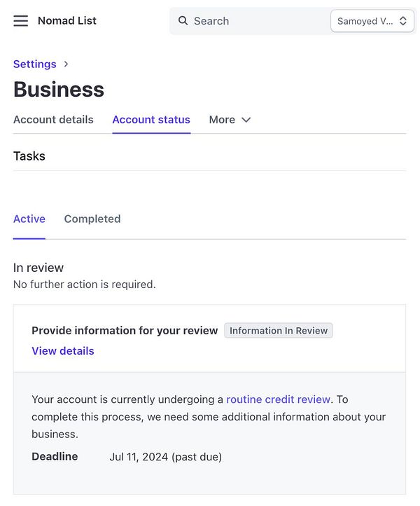Click the breadcrumb chevron after Settings
This screenshot has width=420, height=506.
(66, 64)
